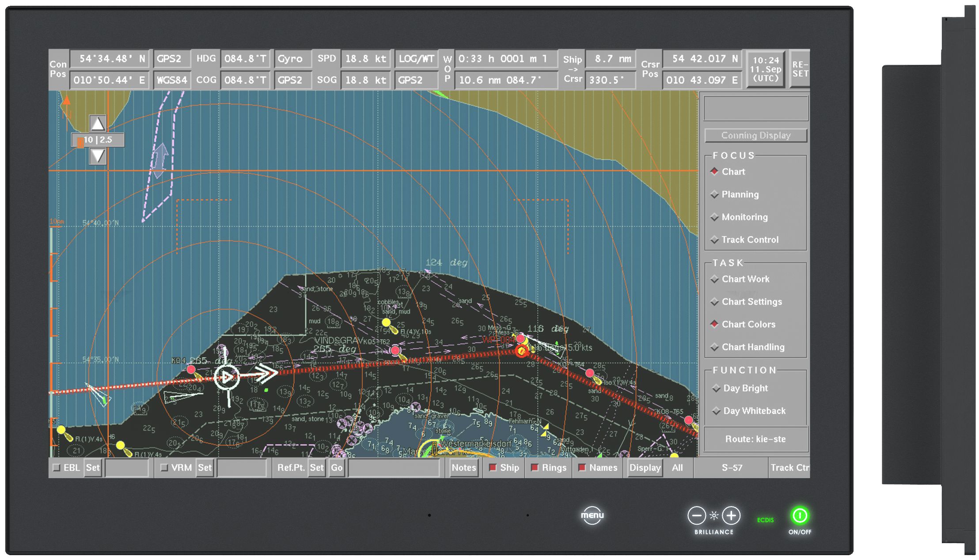Open the Notes button
979x560 pixels.
point(463,468)
